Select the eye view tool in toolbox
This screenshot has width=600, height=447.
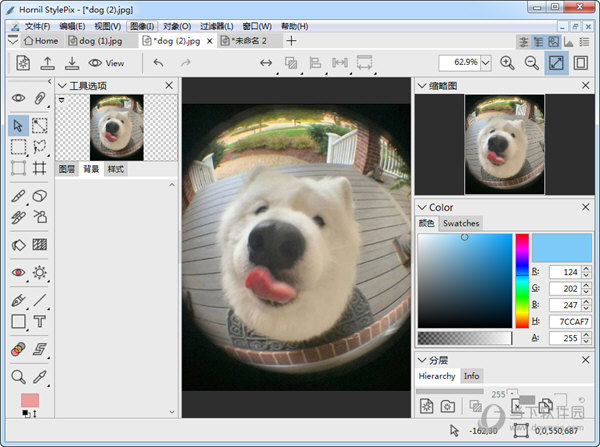18,98
